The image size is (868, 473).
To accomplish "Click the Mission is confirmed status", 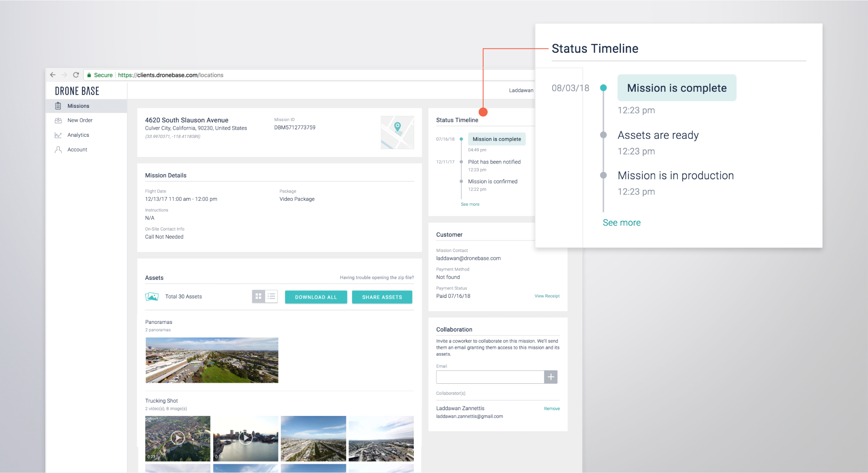I will [493, 181].
